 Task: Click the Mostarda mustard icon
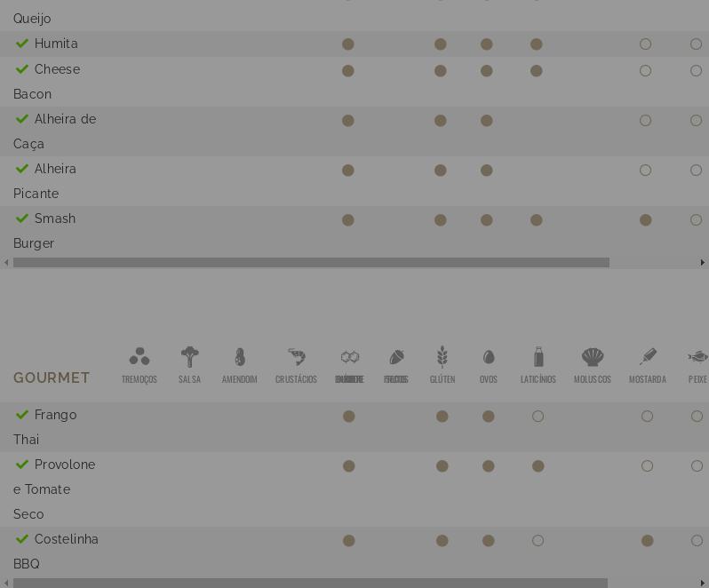[x=648, y=356]
